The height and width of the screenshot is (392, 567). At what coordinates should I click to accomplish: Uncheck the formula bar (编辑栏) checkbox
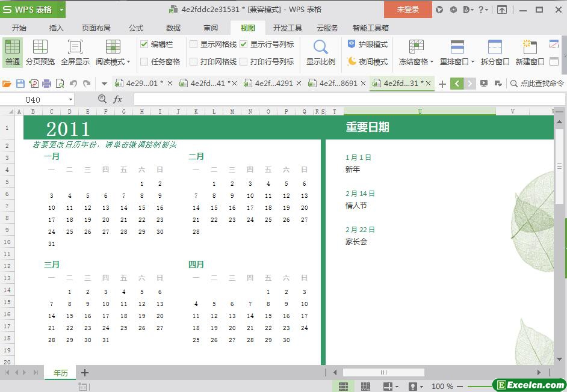(144, 44)
